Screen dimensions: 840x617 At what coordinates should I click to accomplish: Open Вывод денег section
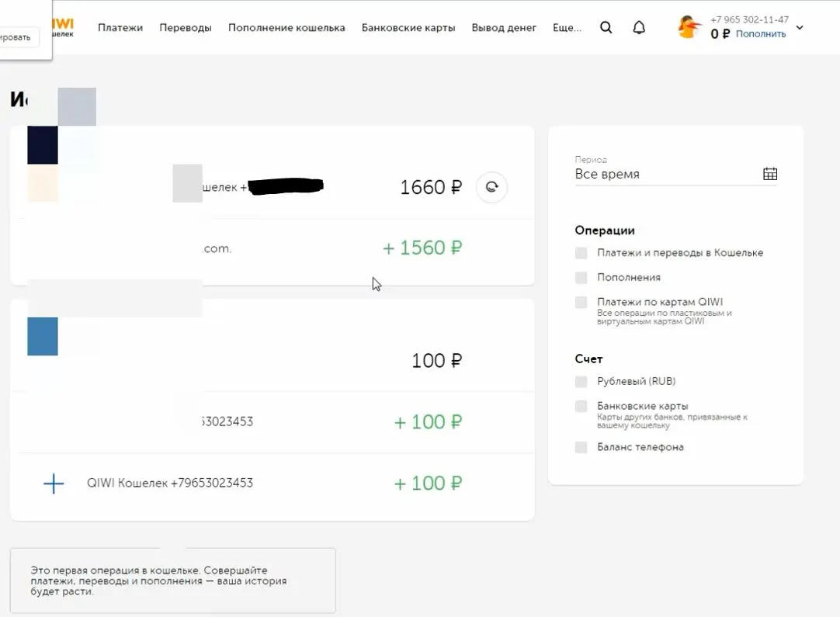tap(504, 27)
